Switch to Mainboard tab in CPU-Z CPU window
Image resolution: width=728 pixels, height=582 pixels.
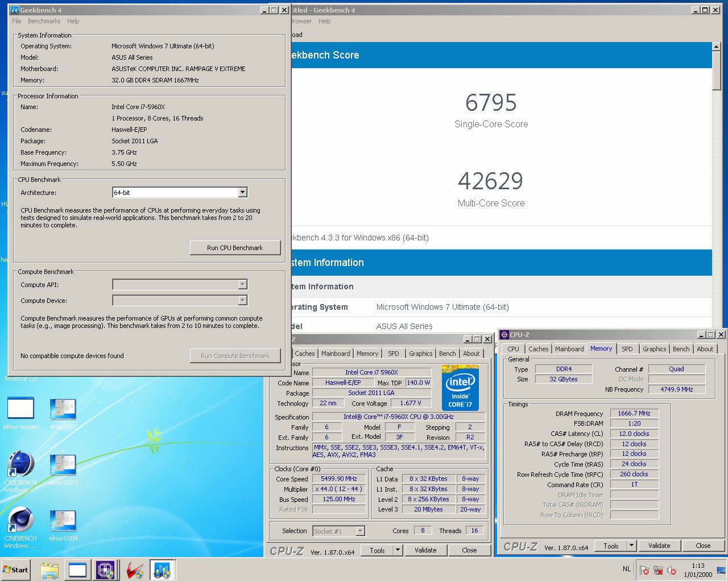tap(336, 353)
